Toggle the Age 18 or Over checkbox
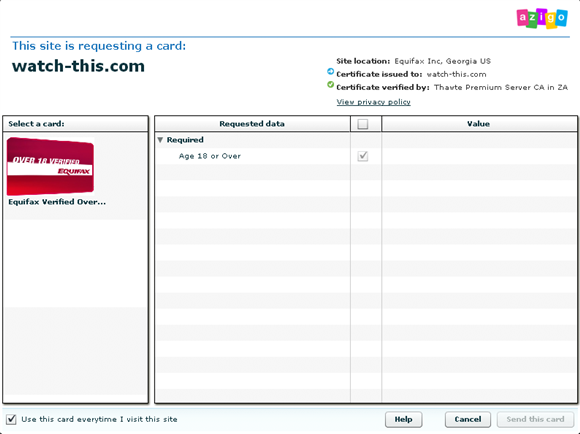 (x=363, y=156)
